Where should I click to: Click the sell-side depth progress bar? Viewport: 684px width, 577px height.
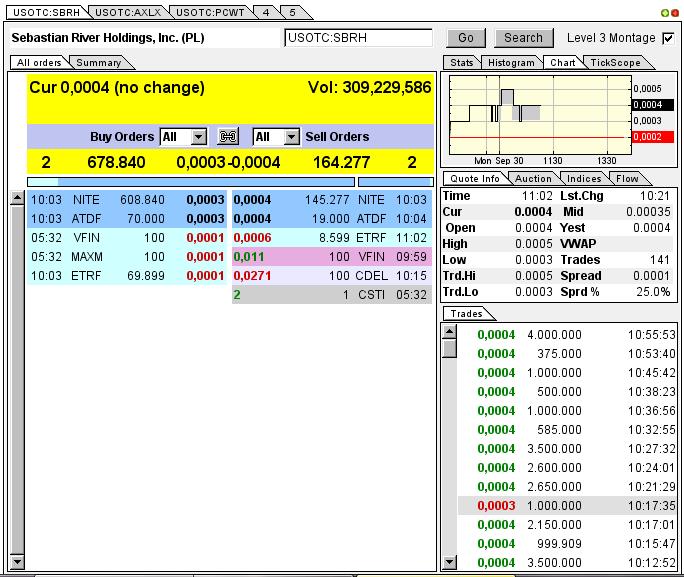[x=396, y=181]
